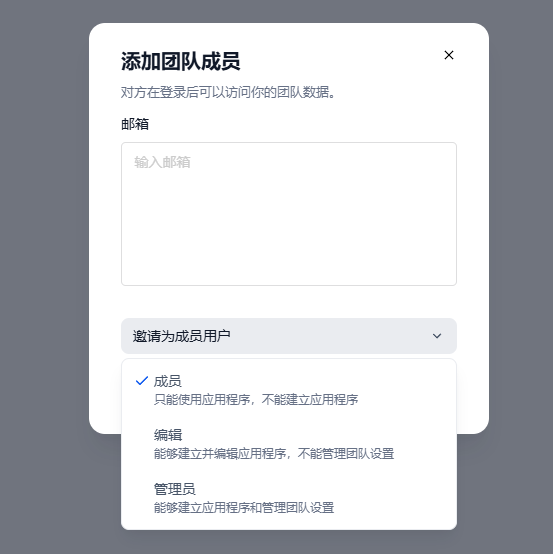553x554 pixels.
Task: Open the 邀请为成员用户 role selector
Action: point(289,336)
